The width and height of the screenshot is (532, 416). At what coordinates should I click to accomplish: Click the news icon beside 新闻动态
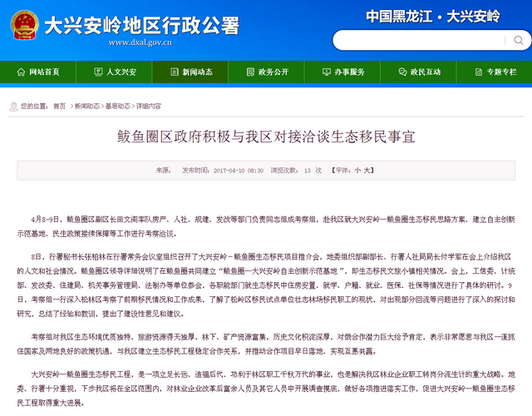[x=175, y=72]
